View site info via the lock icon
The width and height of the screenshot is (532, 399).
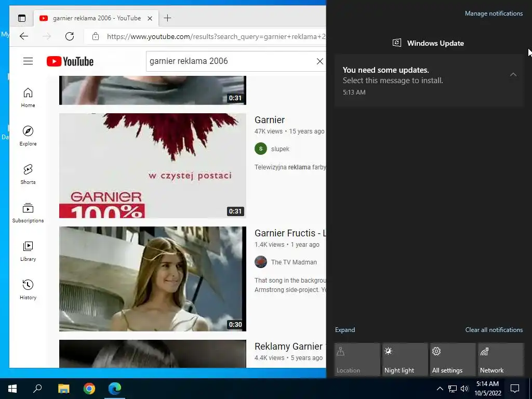pyautogui.click(x=96, y=36)
